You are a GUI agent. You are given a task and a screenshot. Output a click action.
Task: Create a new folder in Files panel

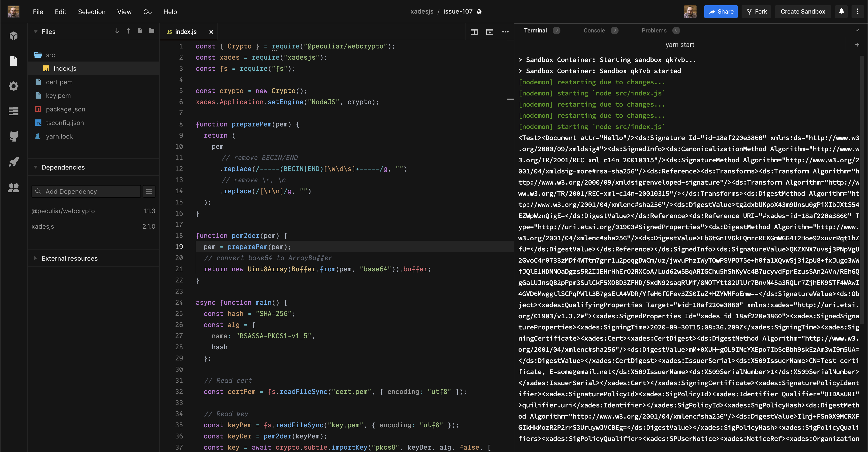[151, 31]
